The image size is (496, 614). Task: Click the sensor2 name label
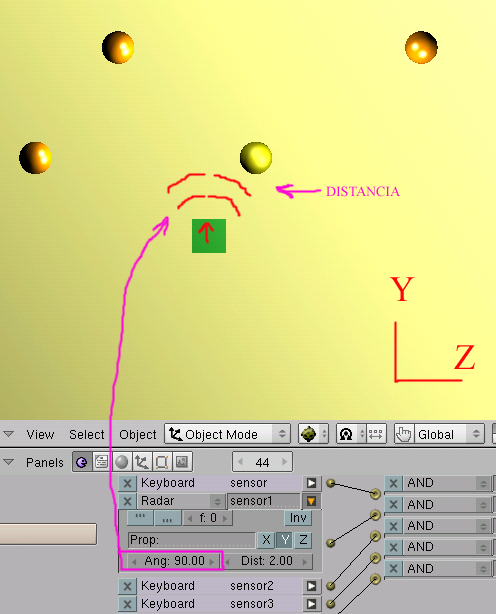coord(251,586)
